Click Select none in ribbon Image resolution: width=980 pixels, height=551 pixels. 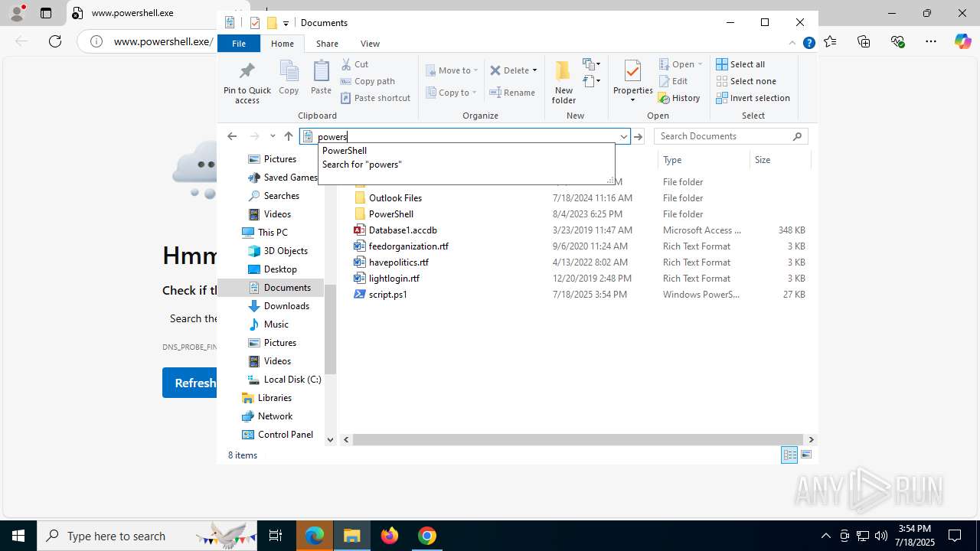click(x=746, y=81)
